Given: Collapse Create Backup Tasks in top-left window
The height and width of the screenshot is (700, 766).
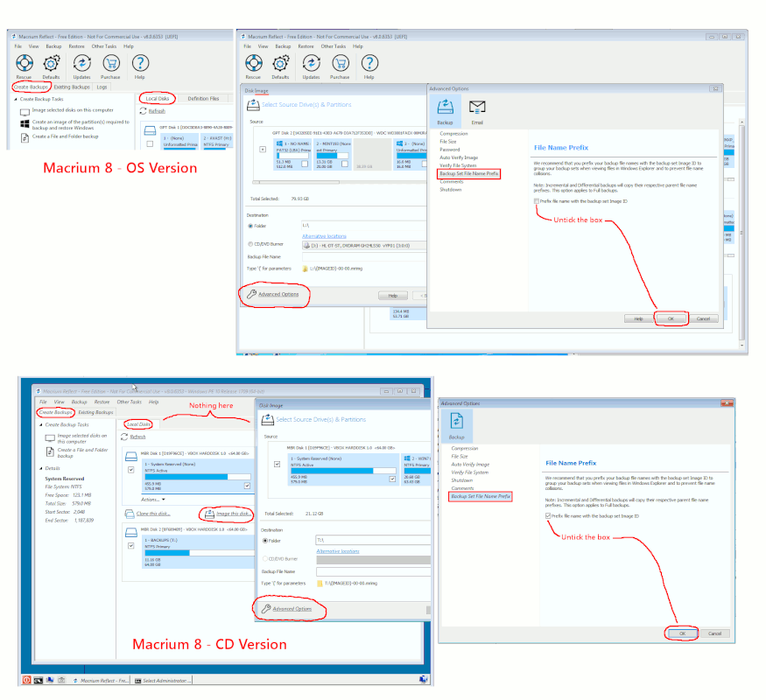Looking at the screenshot, I should [x=16, y=99].
